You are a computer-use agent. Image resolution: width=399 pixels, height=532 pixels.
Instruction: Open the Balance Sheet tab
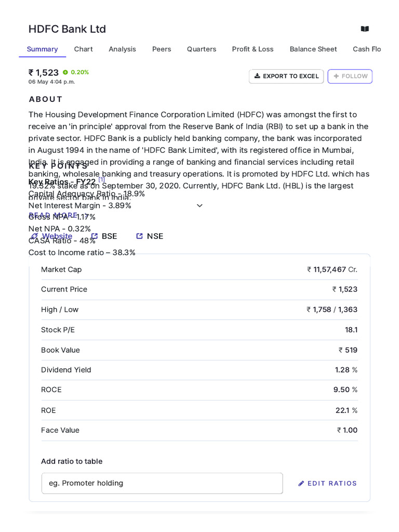(313, 49)
